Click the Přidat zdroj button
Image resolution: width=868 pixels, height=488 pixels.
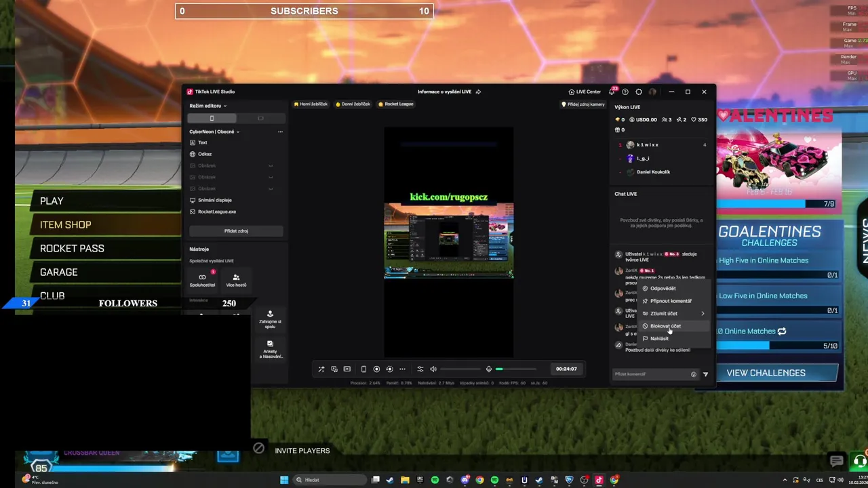point(236,230)
